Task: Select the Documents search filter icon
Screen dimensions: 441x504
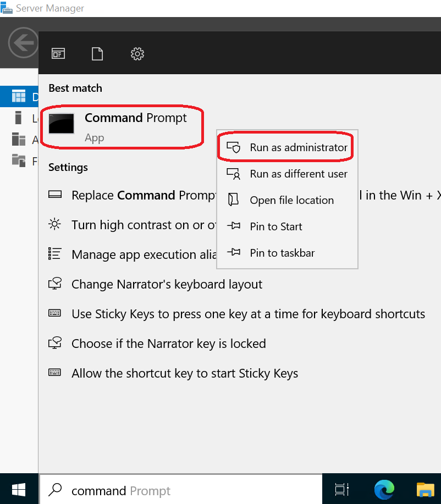Action: pos(97,53)
